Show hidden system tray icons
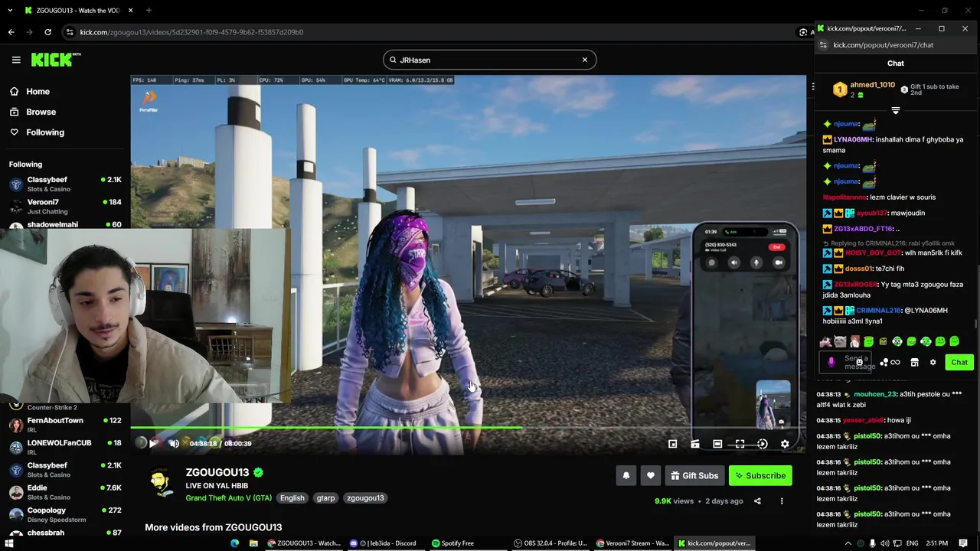980x551 pixels. click(x=848, y=543)
